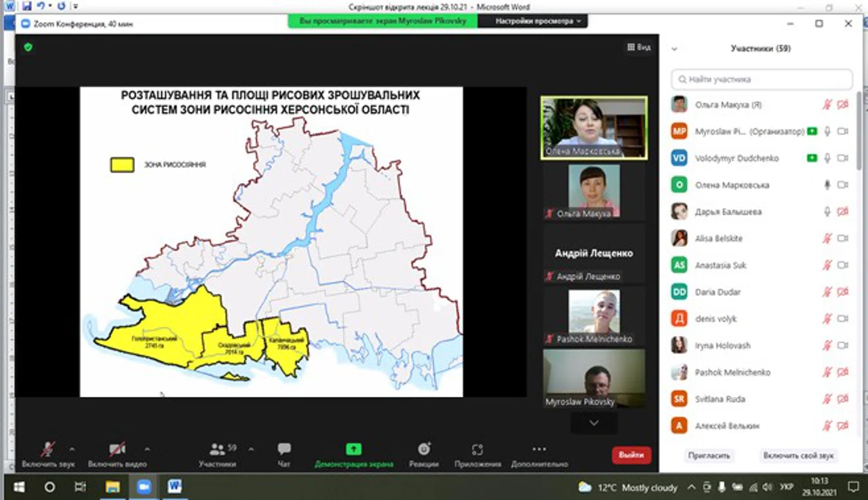This screenshot has width=868, height=500.
Task: Select participant Alisa Belskite name
Action: click(x=718, y=239)
